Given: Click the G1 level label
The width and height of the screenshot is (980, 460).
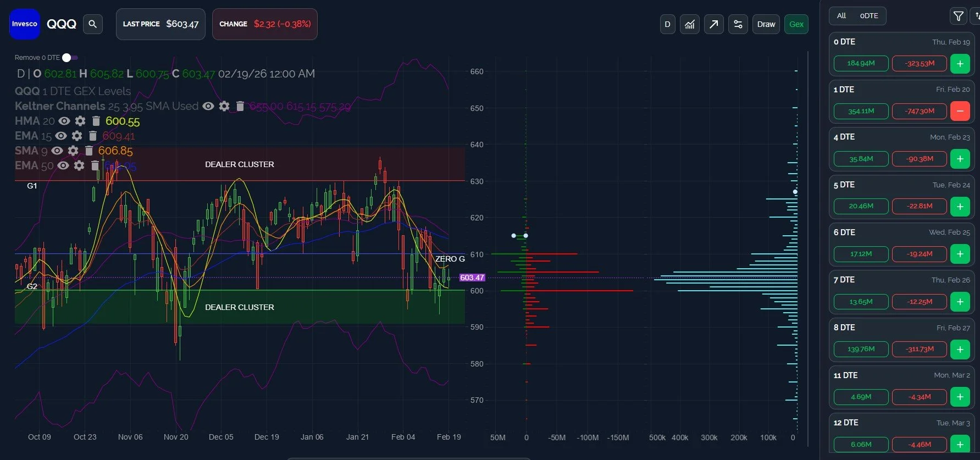Looking at the screenshot, I should [32, 186].
